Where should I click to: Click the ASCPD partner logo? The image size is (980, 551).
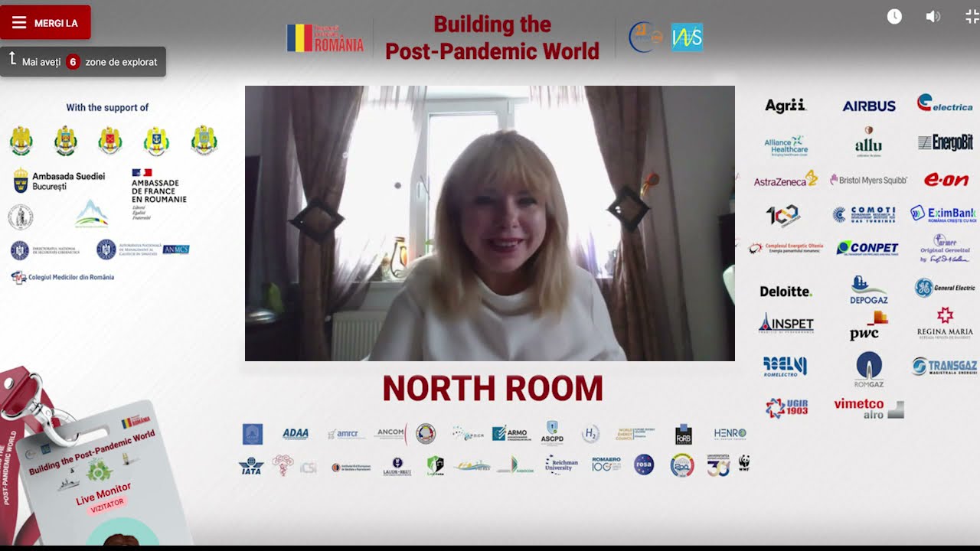pos(552,433)
